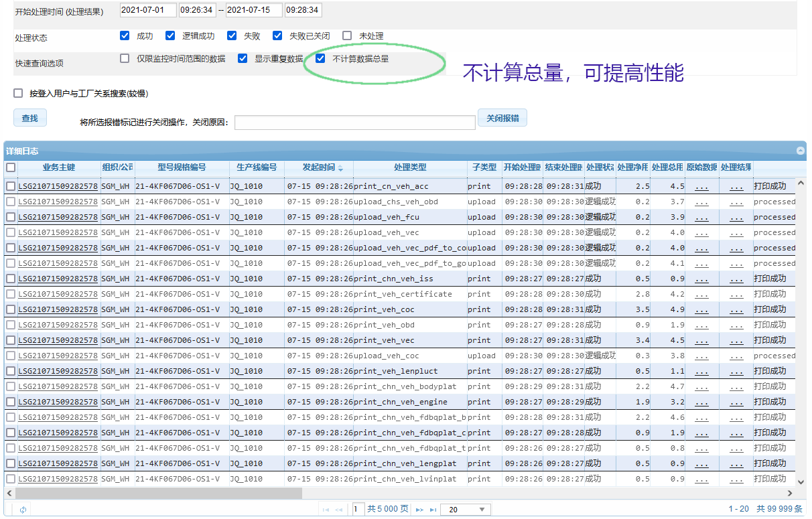The image size is (812, 519).
Task: Open business key link in the print_chn_veh_iss row
Action: [58, 279]
